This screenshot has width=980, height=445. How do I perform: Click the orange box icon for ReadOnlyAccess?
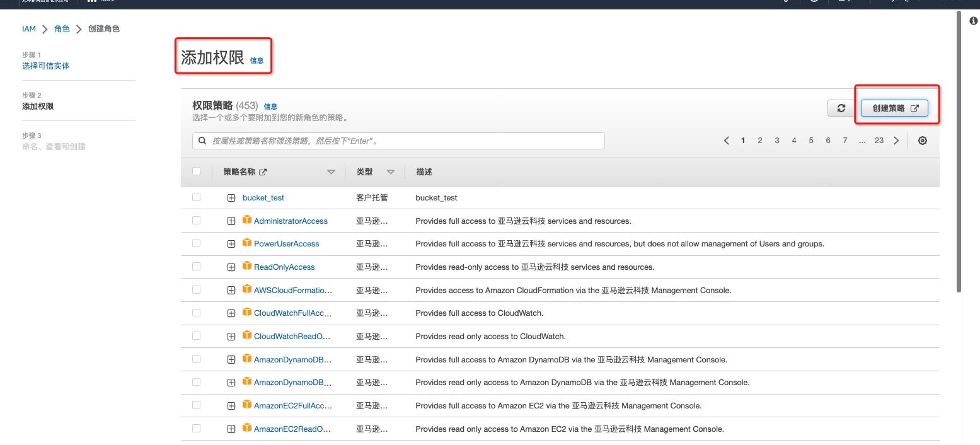[247, 266]
